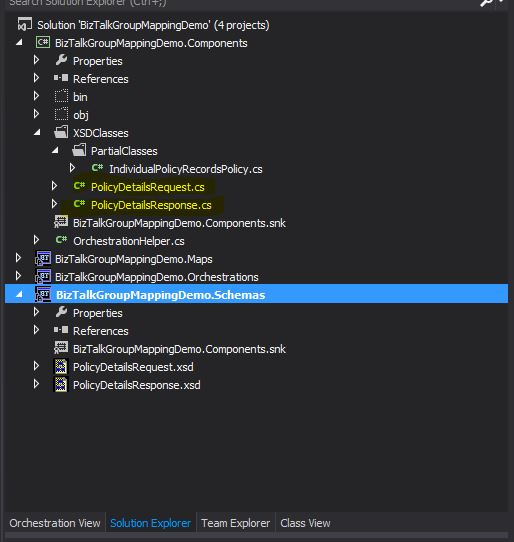Expand OrchestrationHelper.cs node

pyautogui.click(x=36, y=240)
